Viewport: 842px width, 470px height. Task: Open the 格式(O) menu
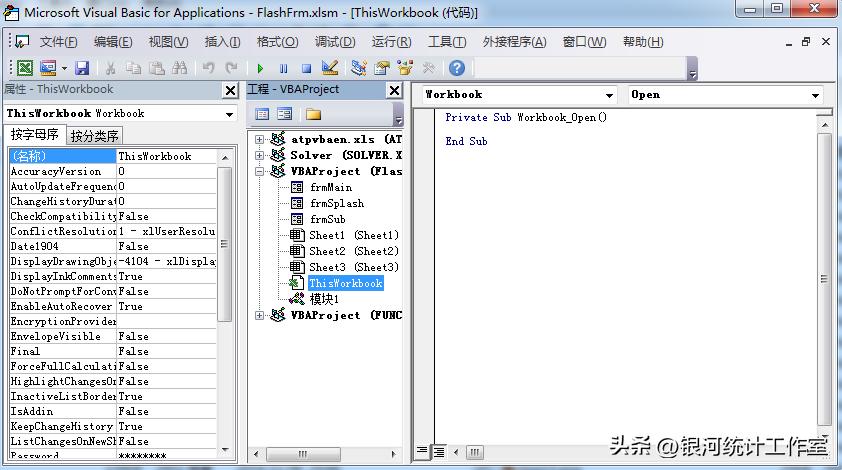(x=277, y=42)
